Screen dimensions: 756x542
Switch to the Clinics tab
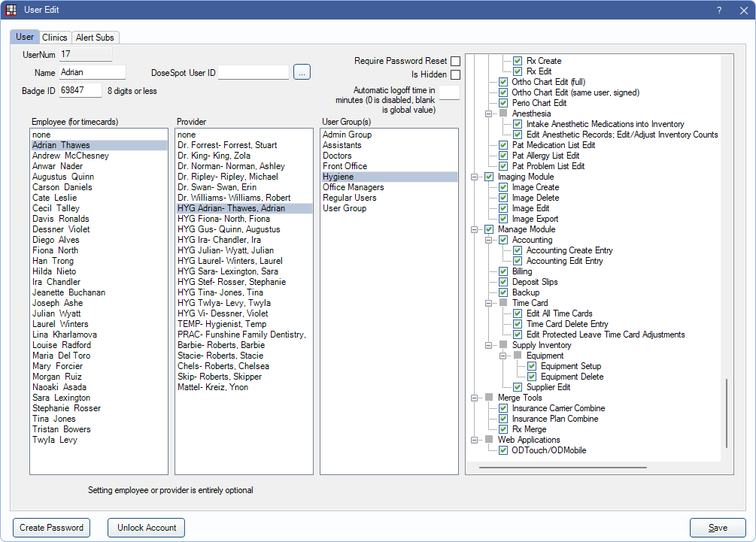55,38
